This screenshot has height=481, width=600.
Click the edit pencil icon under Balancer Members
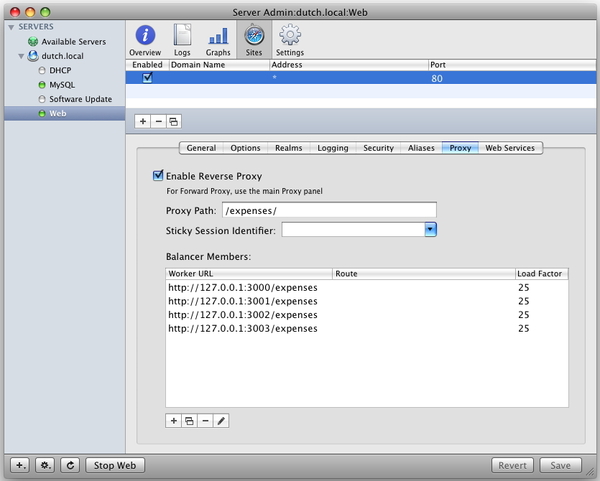pyautogui.click(x=221, y=421)
